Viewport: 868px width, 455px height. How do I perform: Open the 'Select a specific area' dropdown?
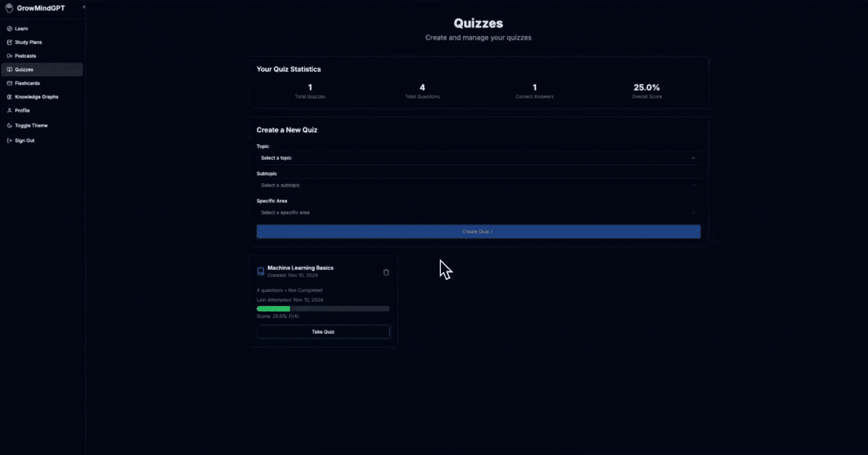pos(478,212)
